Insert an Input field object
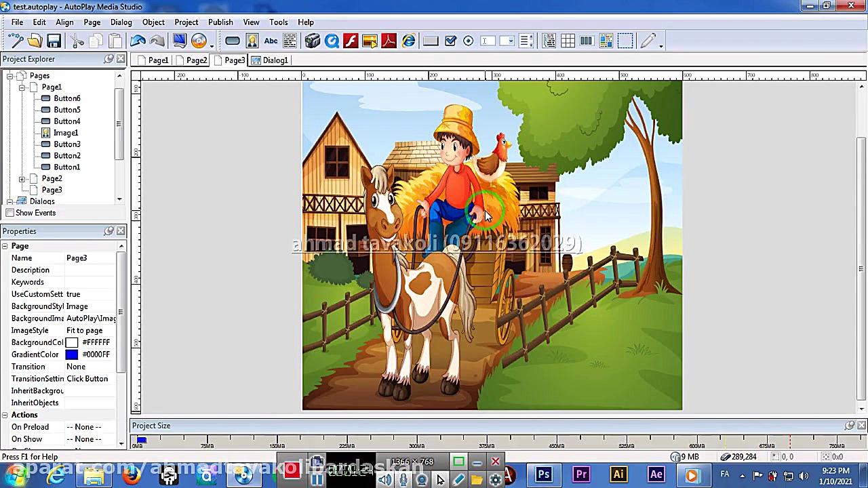The image size is (868, 488). point(487,41)
